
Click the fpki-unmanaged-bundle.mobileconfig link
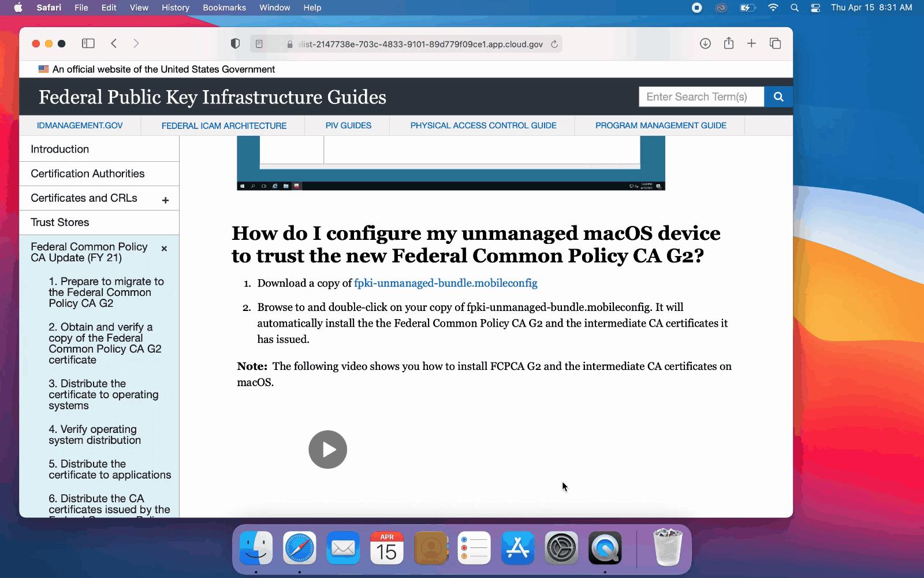[x=445, y=283]
